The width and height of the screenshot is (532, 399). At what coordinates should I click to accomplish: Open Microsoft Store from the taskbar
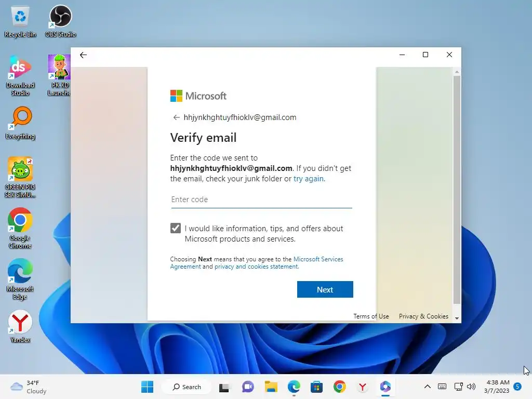pyautogui.click(x=316, y=387)
